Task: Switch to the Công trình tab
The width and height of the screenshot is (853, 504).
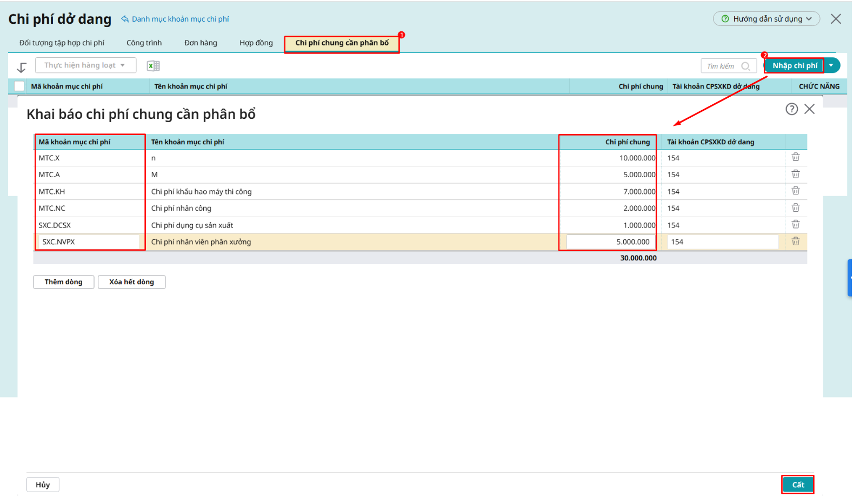Action: tap(144, 43)
